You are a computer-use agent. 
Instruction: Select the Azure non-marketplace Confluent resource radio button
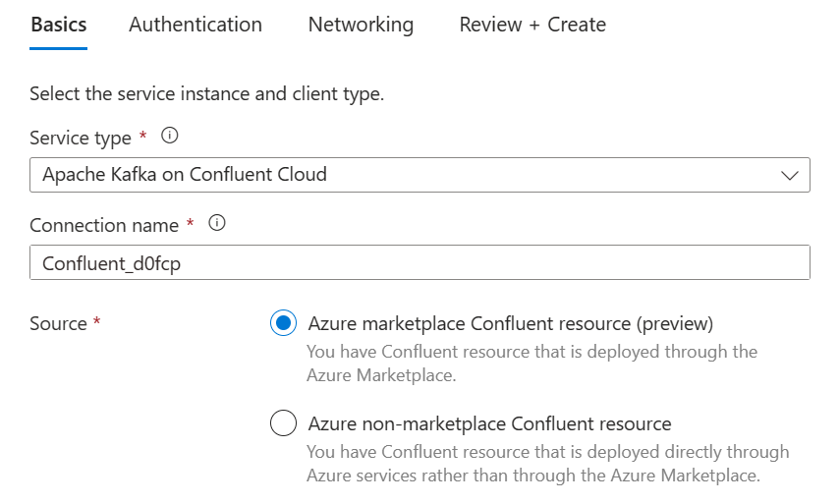coord(283,423)
